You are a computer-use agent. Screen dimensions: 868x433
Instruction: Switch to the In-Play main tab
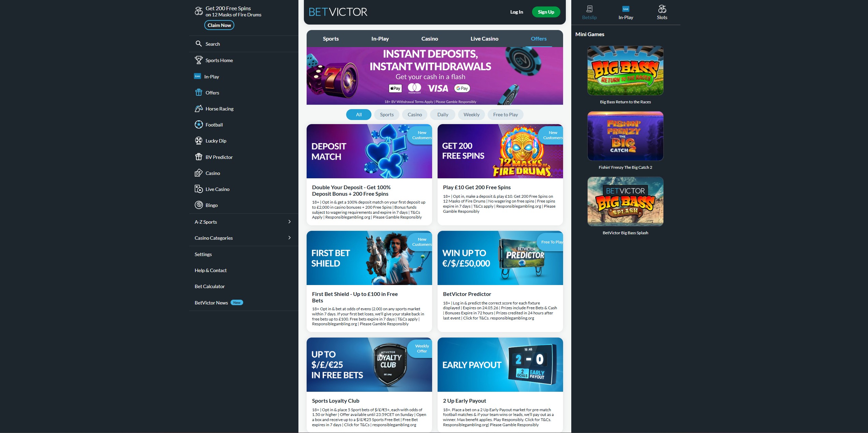pyautogui.click(x=380, y=39)
